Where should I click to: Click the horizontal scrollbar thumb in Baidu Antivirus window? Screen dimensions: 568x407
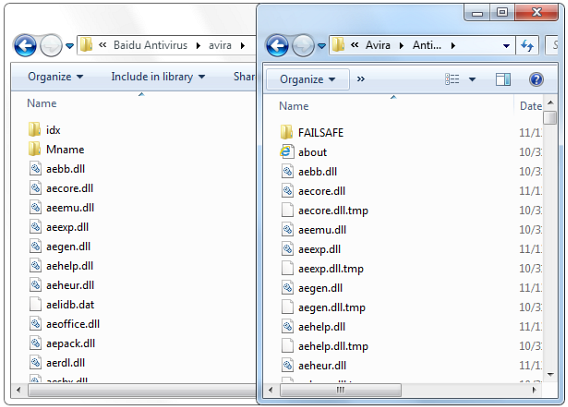[142, 390]
